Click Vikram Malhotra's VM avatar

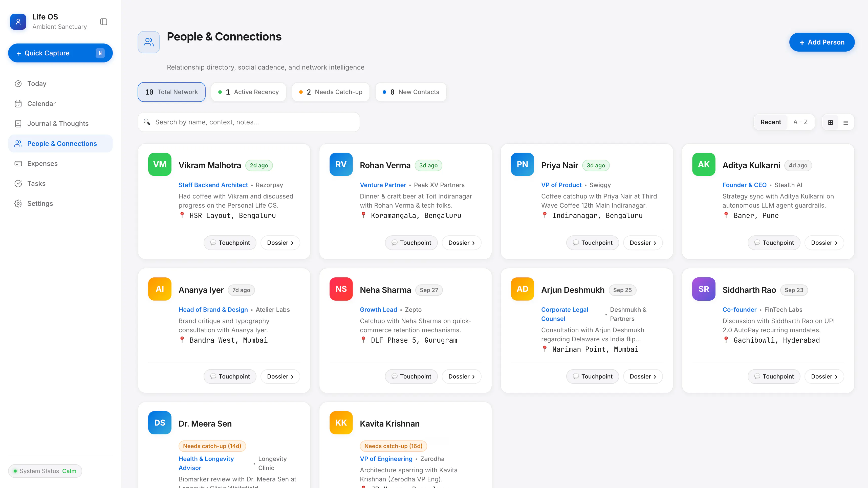tap(160, 164)
